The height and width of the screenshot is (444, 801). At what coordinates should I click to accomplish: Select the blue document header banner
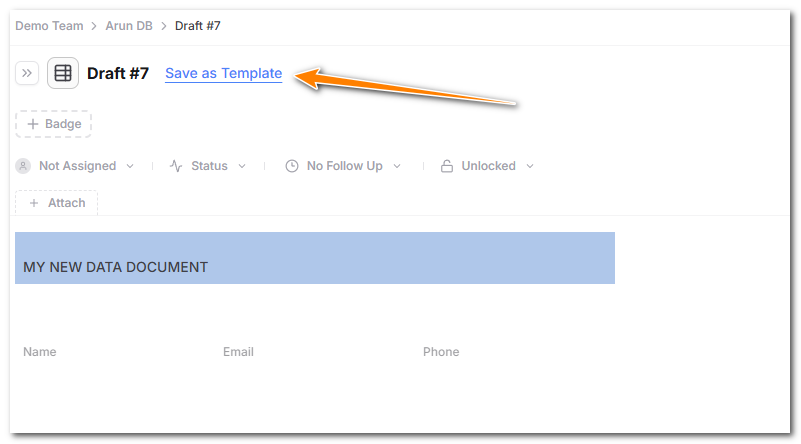[315, 258]
